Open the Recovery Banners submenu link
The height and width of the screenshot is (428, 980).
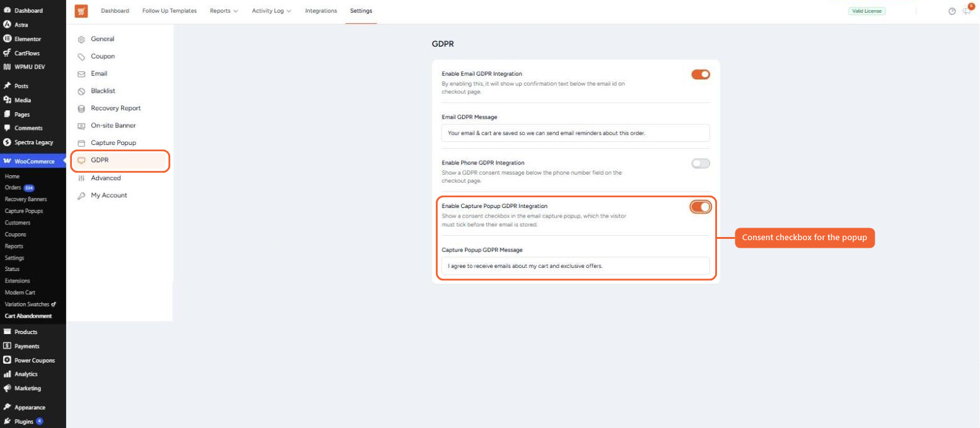pos(26,199)
